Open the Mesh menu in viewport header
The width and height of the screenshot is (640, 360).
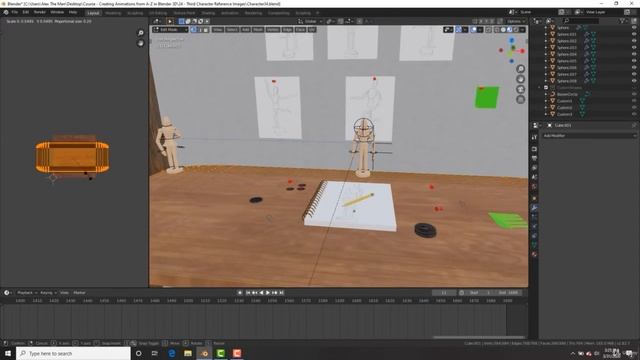coord(258,29)
